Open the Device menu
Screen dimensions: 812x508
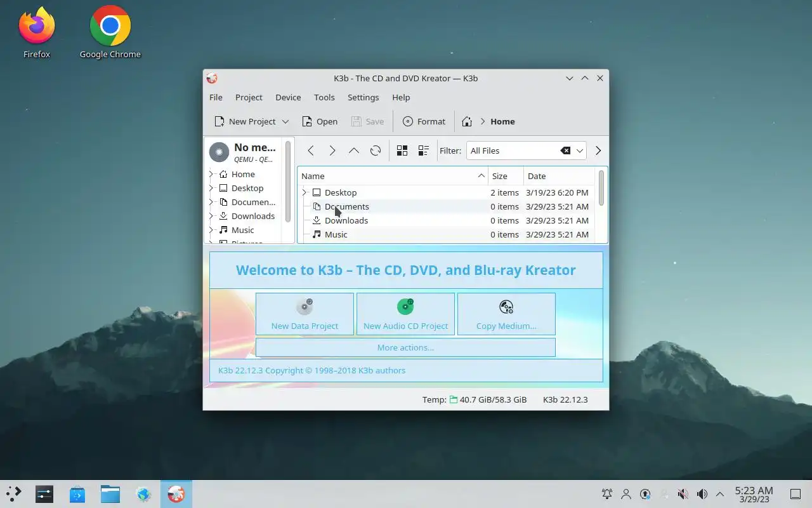[288, 97]
